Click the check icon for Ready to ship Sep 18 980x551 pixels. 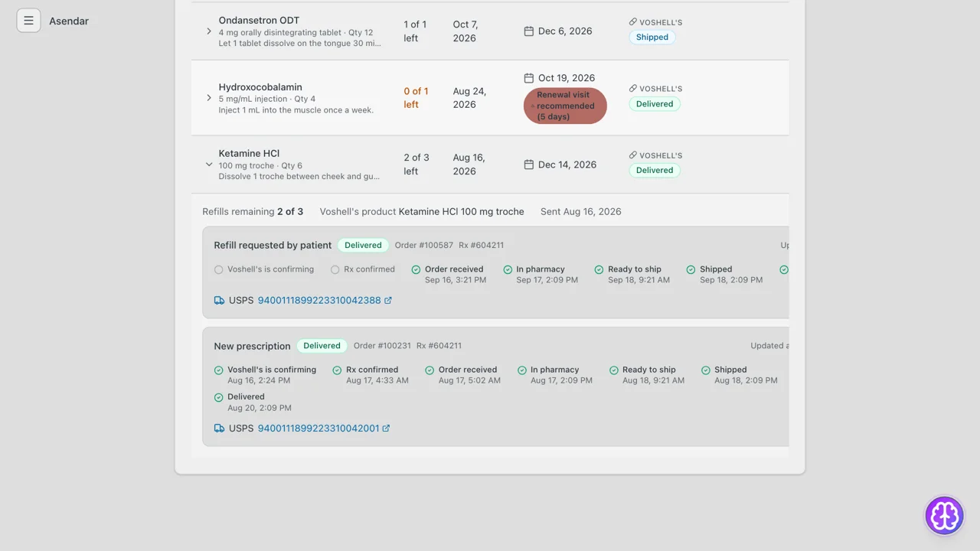pos(599,269)
